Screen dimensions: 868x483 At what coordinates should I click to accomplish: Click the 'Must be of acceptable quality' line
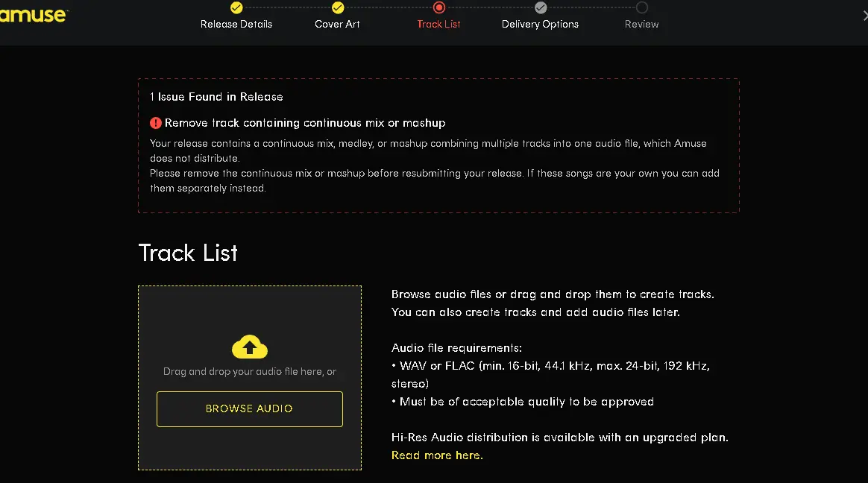pyautogui.click(x=523, y=402)
